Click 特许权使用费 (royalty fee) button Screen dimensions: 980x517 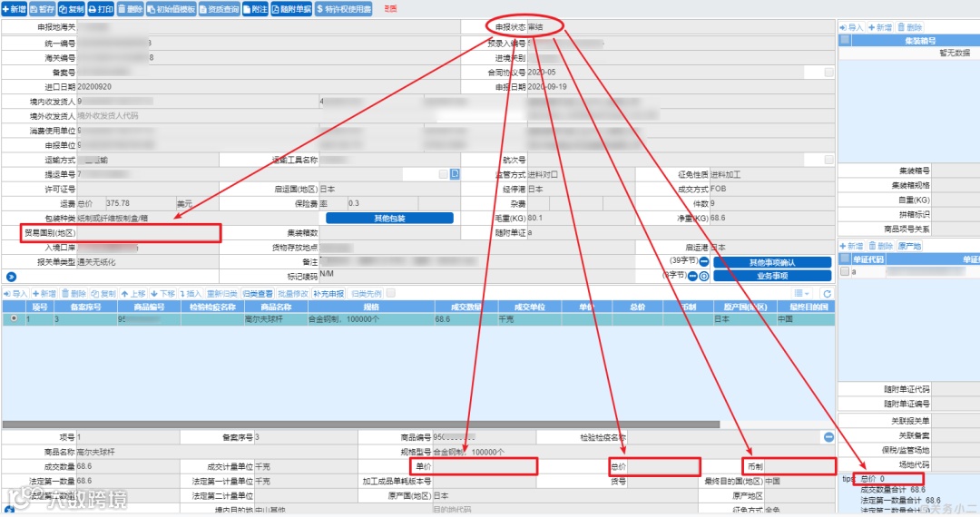coord(343,9)
